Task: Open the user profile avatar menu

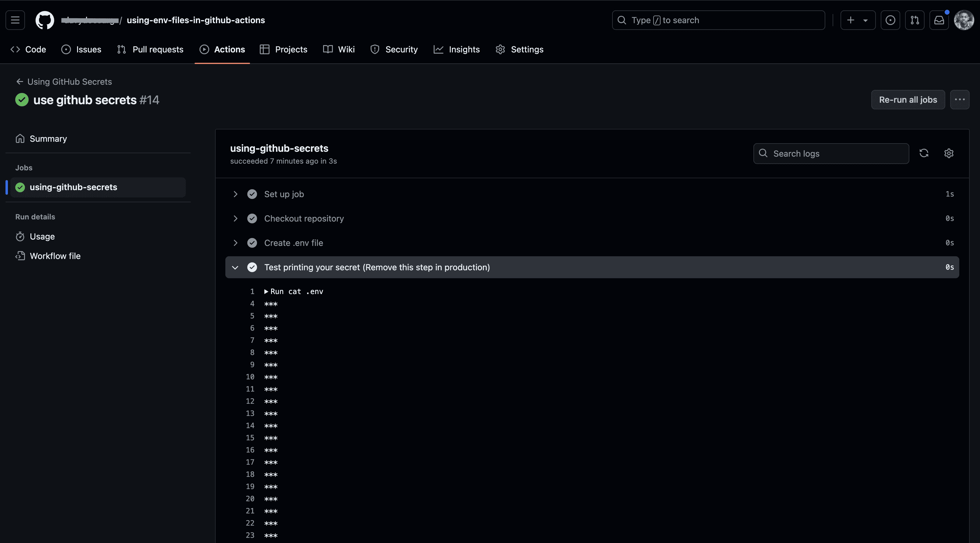Action: point(964,20)
